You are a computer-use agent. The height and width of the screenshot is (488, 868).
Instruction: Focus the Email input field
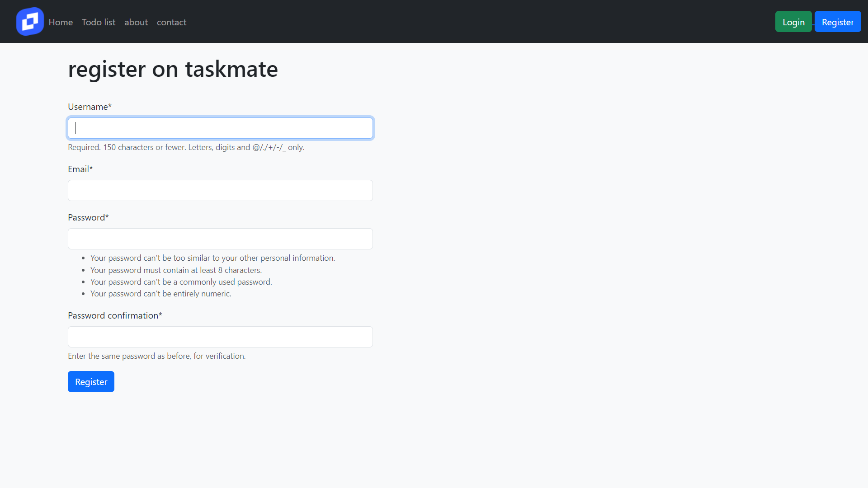(220, 190)
